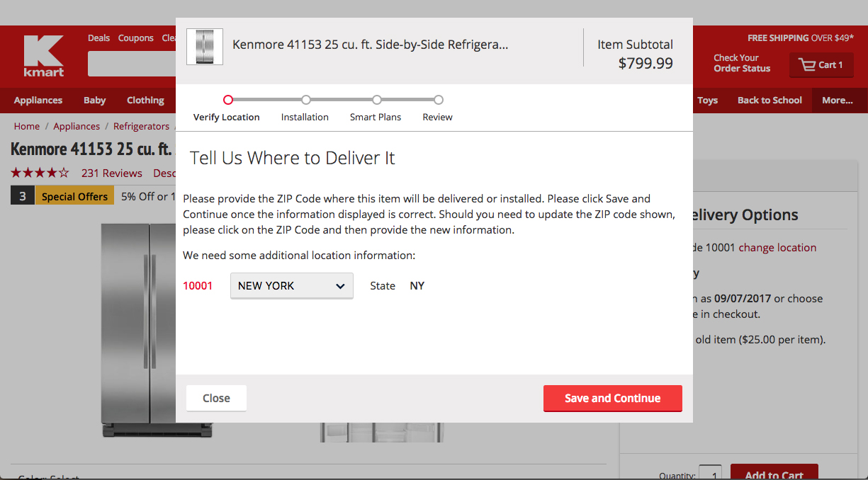This screenshot has width=868, height=480.
Task: Open the Clothing department menu
Action: coord(145,101)
